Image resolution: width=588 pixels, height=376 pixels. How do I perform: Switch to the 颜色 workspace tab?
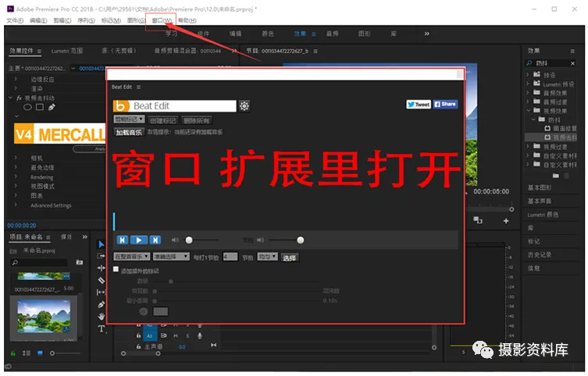tap(268, 34)
